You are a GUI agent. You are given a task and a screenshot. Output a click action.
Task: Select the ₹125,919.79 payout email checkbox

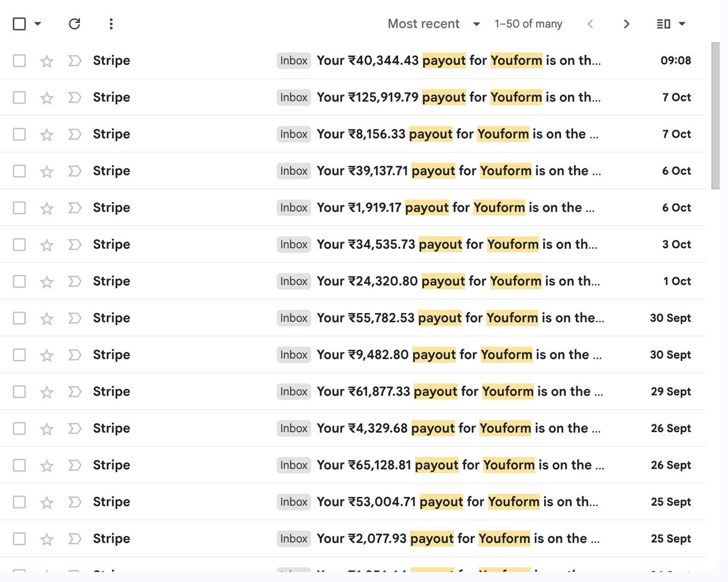pos(19,98)
